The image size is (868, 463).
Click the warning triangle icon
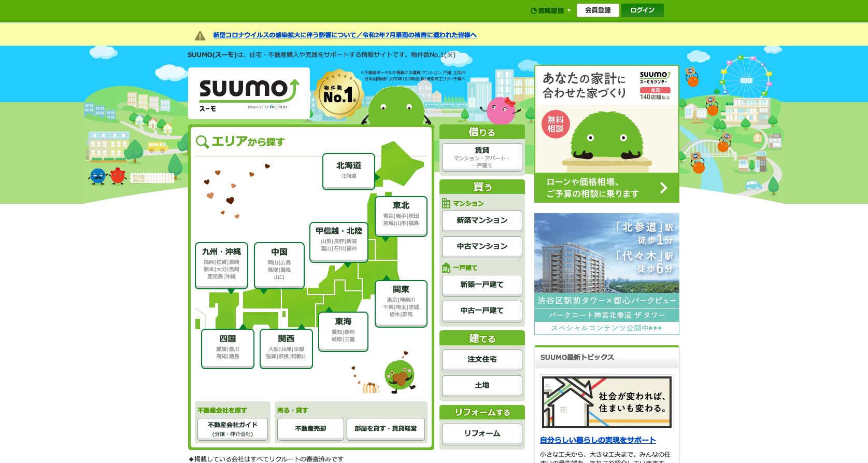click(200, 36)
